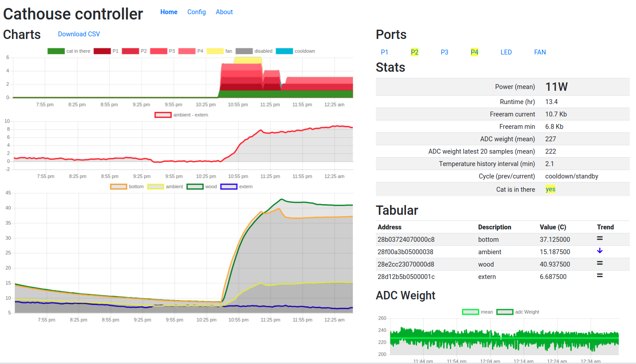Toggle bottom temperature legend entry
The width and height of the screenshot is (636, 364).
pos(127,187)
